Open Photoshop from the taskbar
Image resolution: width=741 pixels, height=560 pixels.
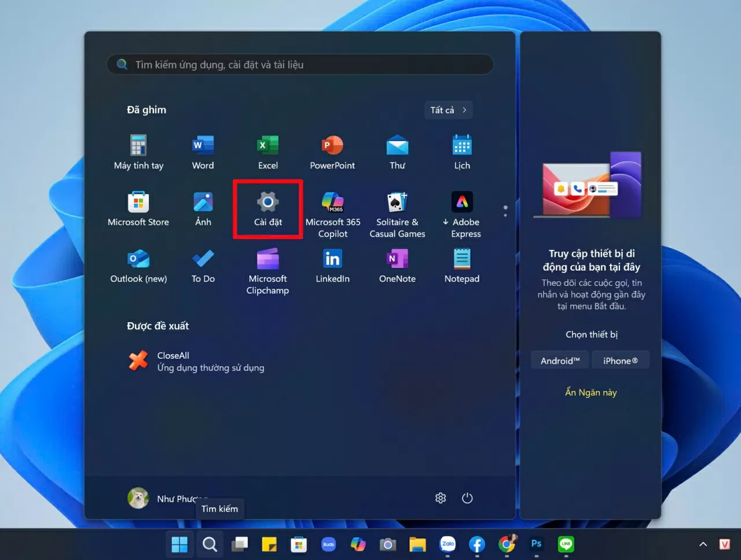pos(536,544)
